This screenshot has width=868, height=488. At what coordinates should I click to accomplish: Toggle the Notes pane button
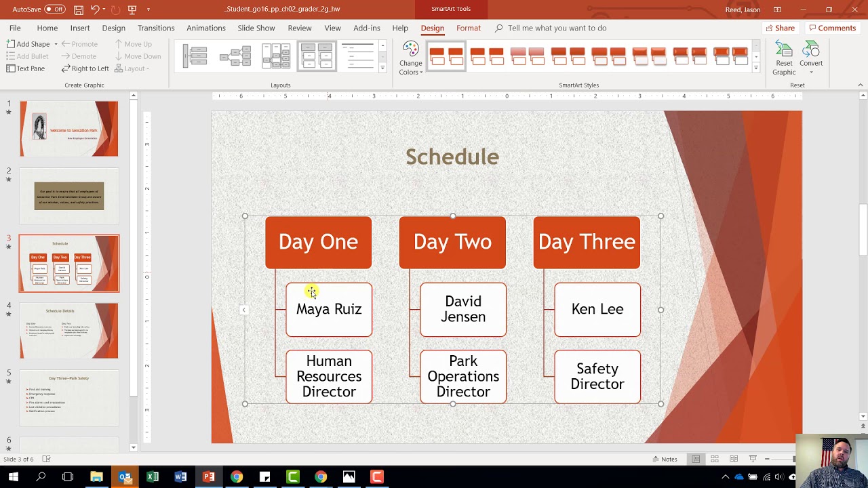click(x=665, y=459)
